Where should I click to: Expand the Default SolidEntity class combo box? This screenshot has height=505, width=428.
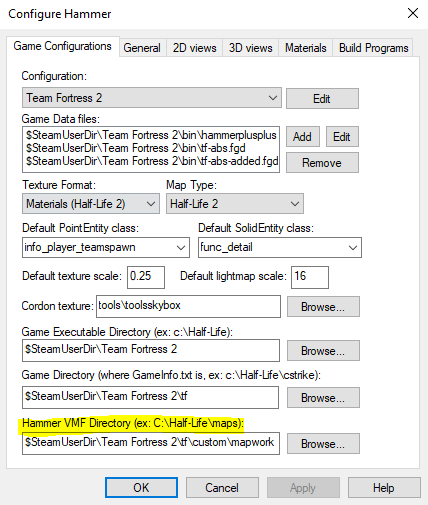pyautogui.click(x=280, y=248)
